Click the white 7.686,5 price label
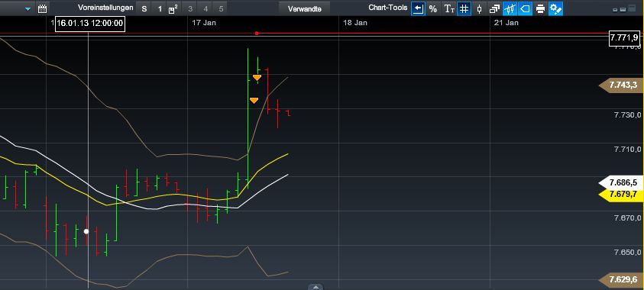This screenshot has height=290, width=644. pyautogui.click(x=622, y=182)
